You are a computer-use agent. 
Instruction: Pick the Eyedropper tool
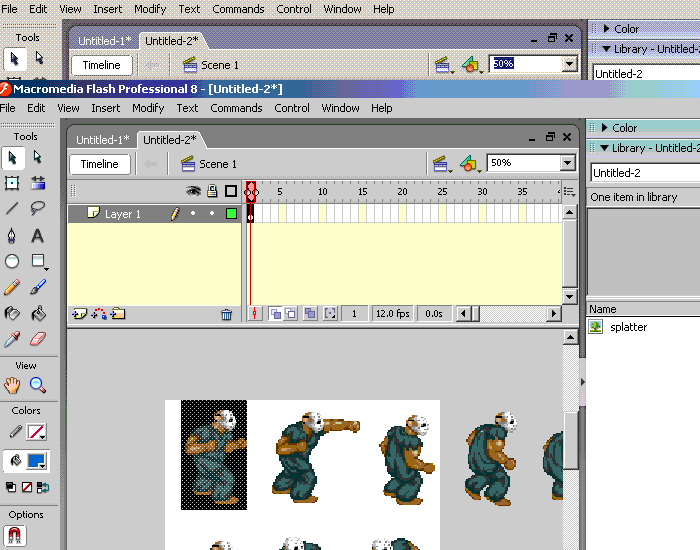pos(12,339)
